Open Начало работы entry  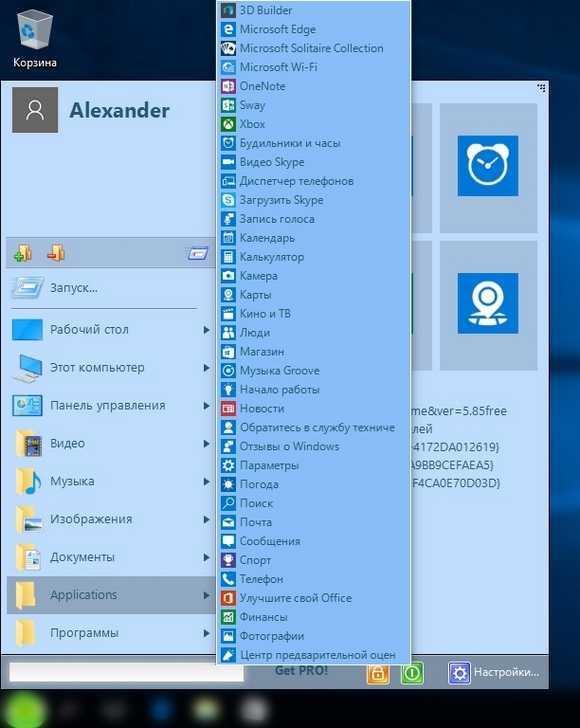tap(315, 390)
